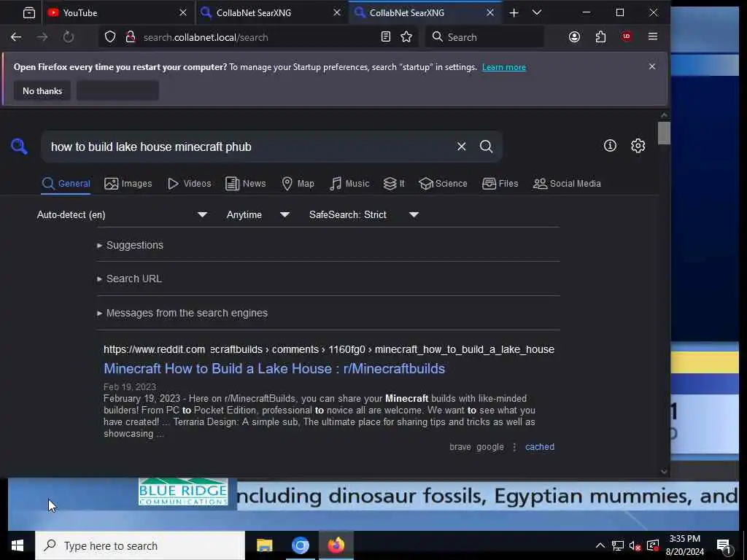Image resolution: width=747 pixels, height=560 pixels.
Task: Select the Music search category
Action: tap(349, 183)
